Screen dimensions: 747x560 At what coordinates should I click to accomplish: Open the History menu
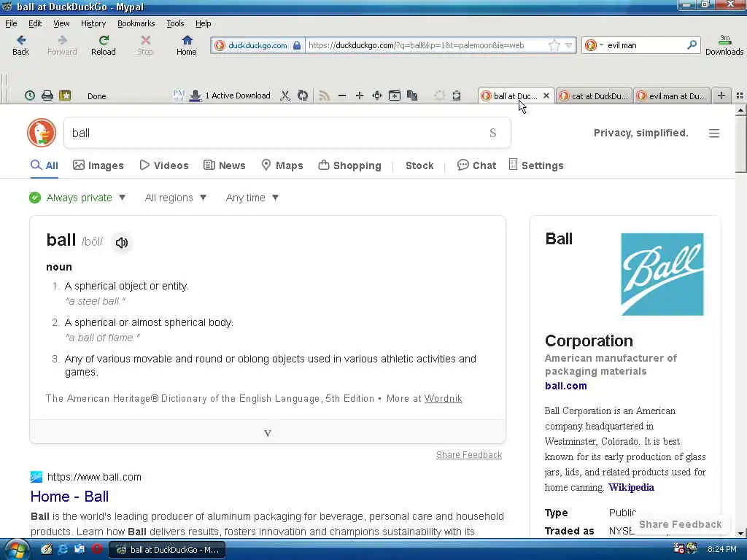click(x=93, y=23)
